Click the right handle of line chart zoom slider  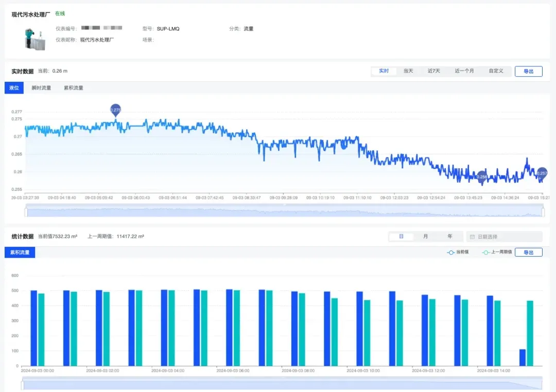(543, 212)
